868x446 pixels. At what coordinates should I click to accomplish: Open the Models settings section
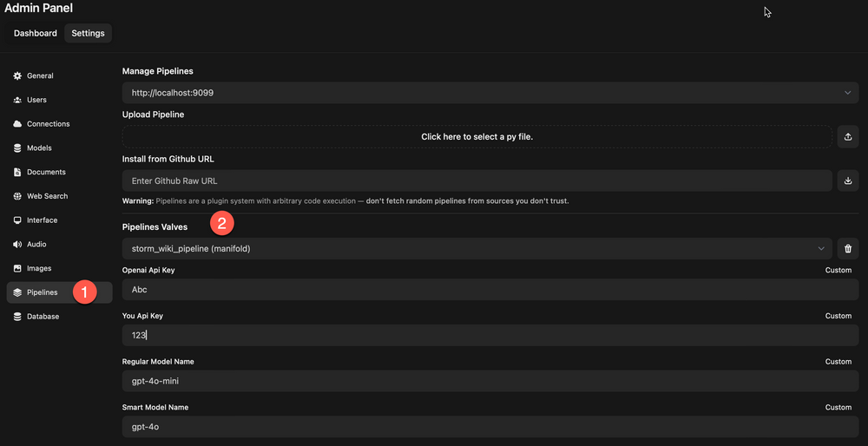coord(39,148)
